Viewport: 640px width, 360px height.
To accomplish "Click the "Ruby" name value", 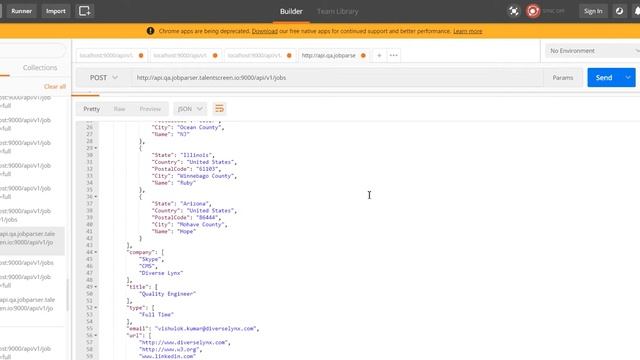I will coord(187,183).
